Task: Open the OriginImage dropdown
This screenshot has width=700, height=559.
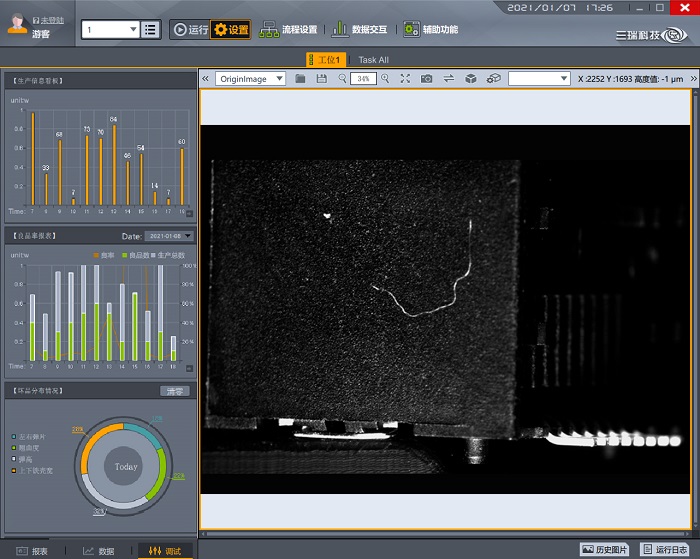Action: (250, 78)
